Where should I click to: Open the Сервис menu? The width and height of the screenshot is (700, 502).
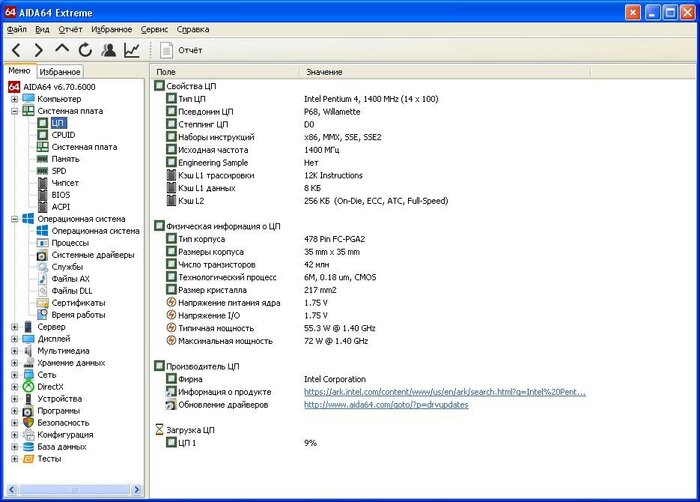(x=154, y=29)
